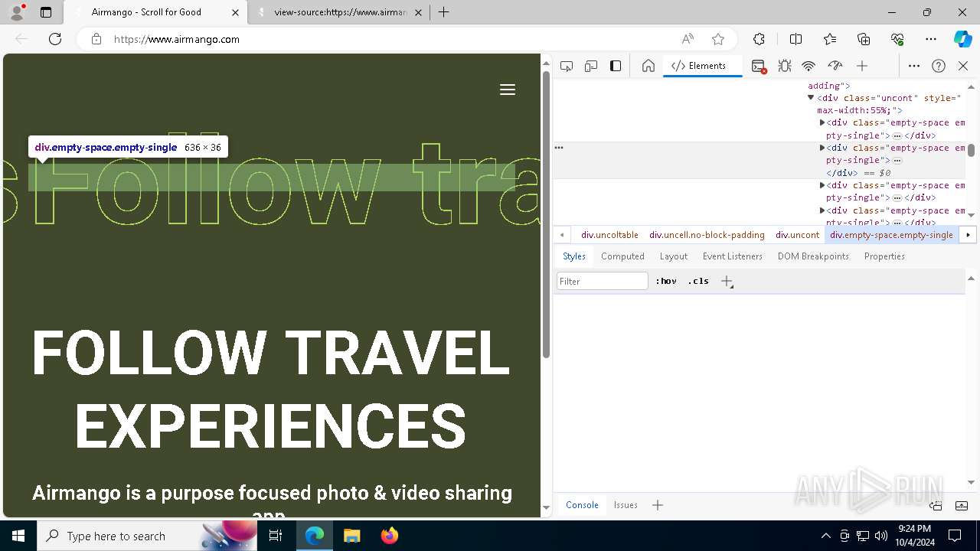Open tab actions menu icon
980x551 pixels.
pyautogui.click(x=46, y=12)
